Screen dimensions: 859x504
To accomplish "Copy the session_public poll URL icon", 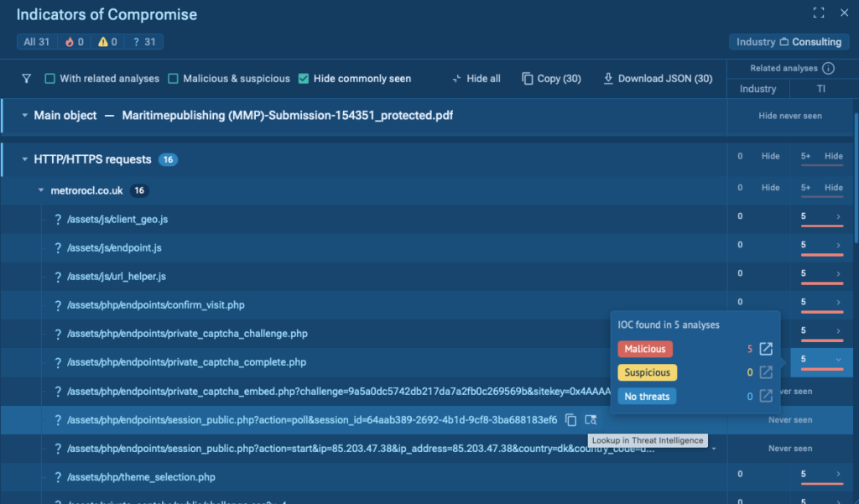I will 570,419.
